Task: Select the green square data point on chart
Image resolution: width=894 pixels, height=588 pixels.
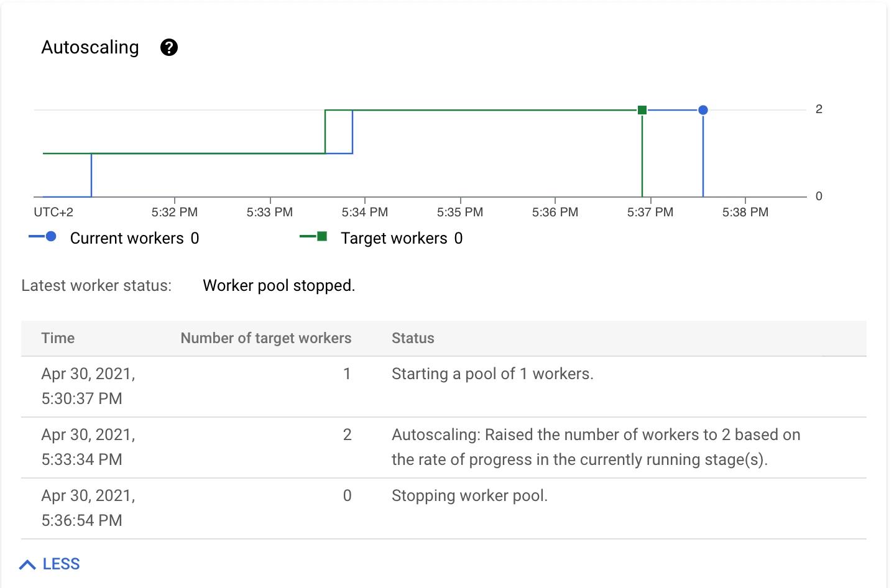Action: click(x=642, y=110)
